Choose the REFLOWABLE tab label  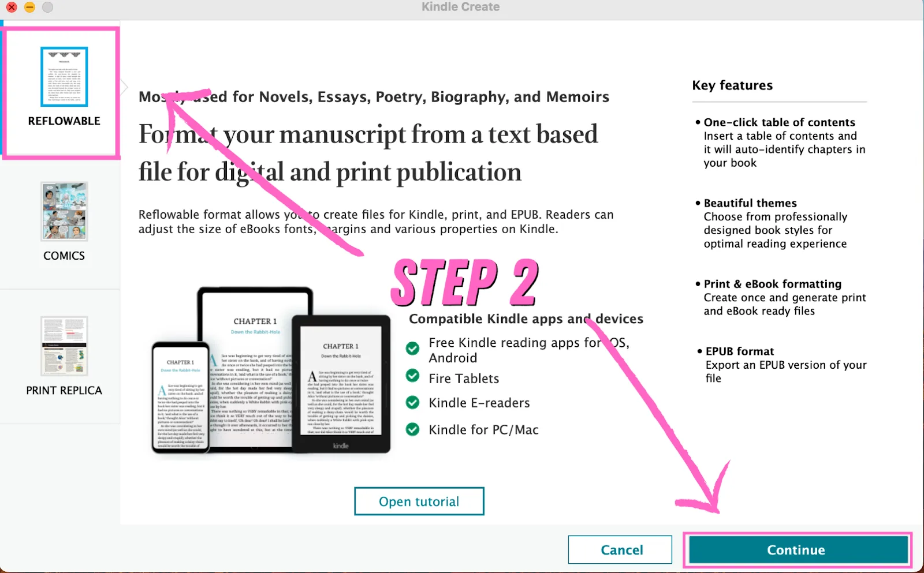[64, 121]
